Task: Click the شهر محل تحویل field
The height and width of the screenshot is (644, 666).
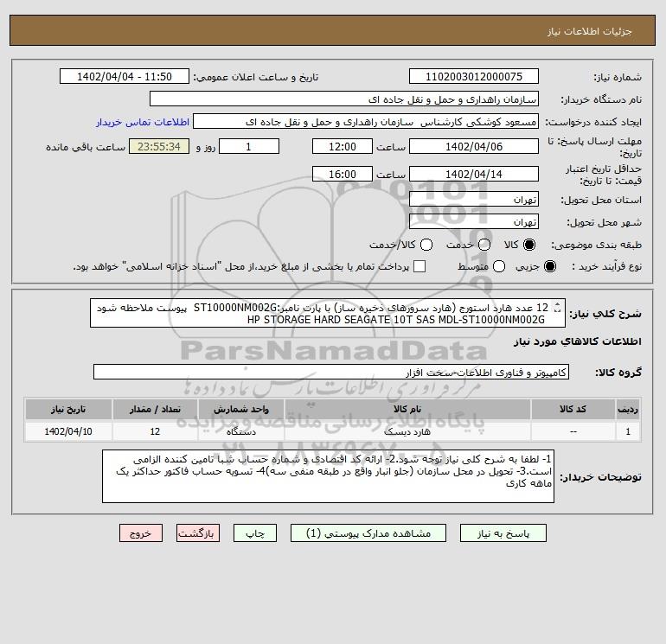Action: pyautogui.click(x=474, y=221)
